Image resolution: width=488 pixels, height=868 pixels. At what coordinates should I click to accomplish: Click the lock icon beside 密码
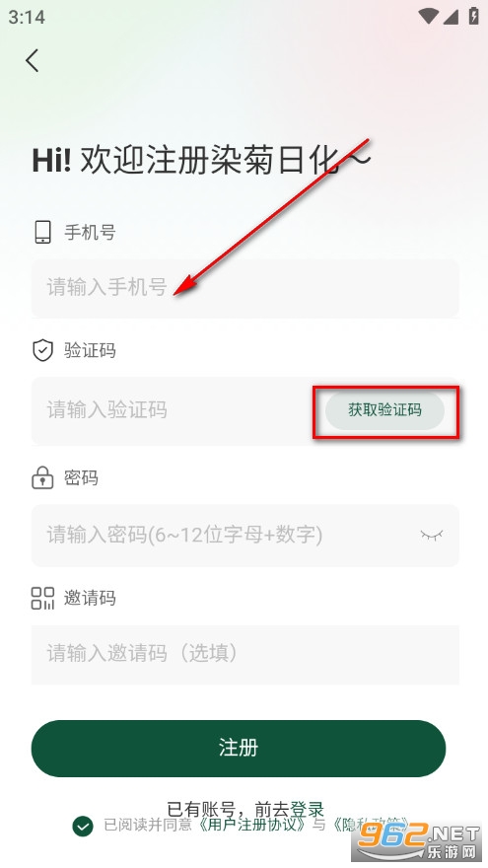pos(42,477)
